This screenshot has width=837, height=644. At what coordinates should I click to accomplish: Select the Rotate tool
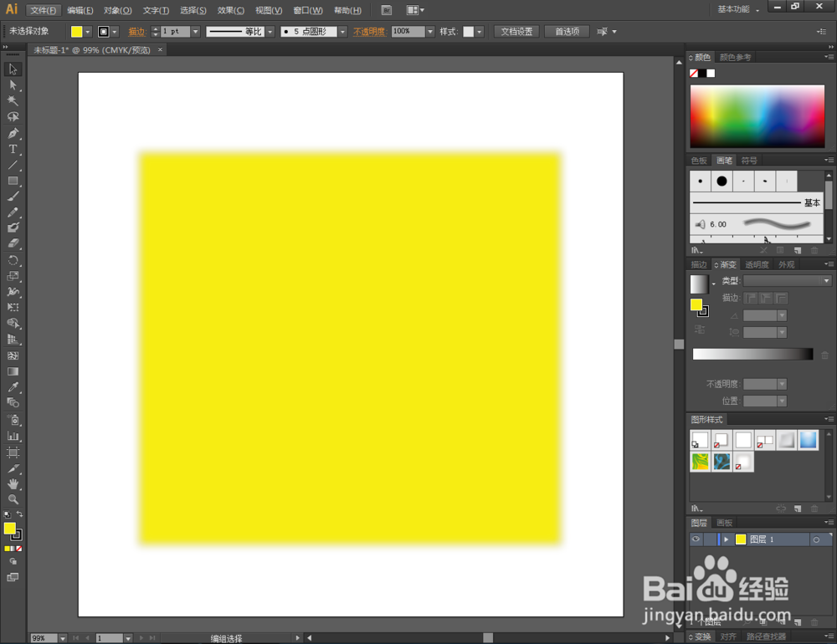(x=13, y=260)
